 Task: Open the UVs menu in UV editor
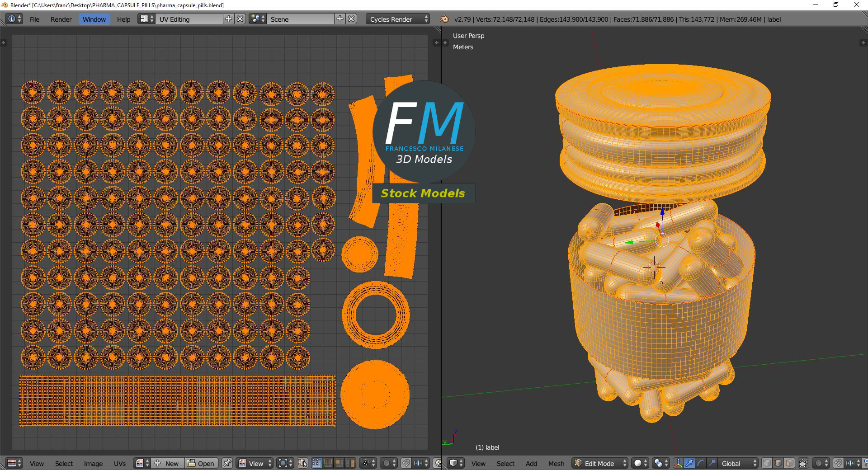(120, 463)
